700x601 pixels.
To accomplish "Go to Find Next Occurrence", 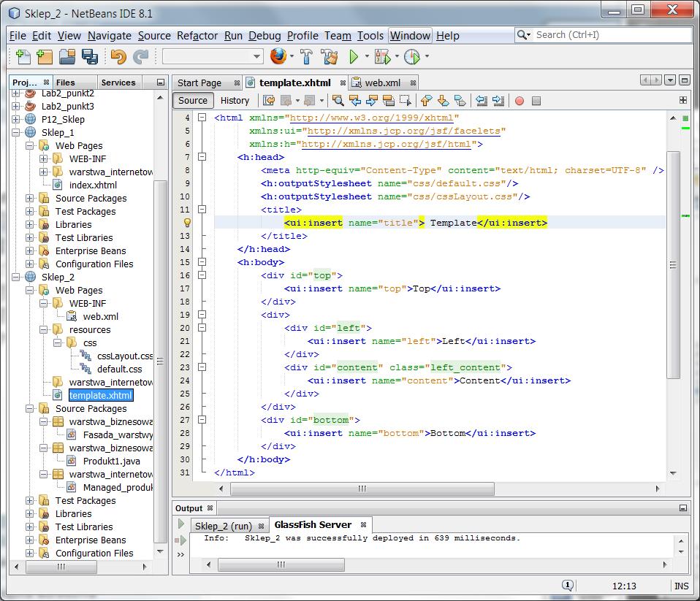I will [371, 101].
